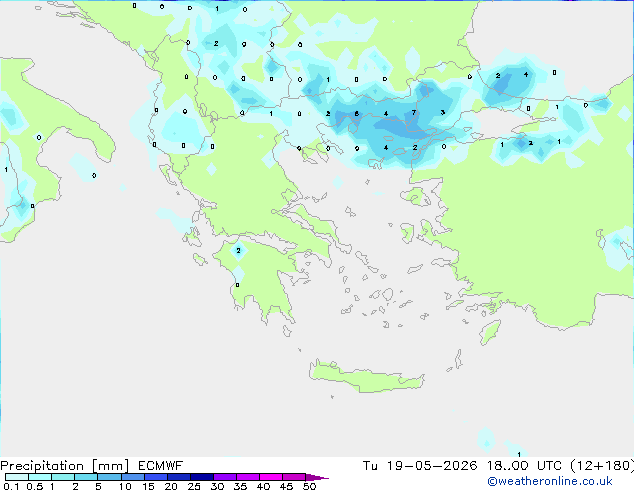Click the map precipitation value 7
634x490 pixels.
[x=414, y=112]
